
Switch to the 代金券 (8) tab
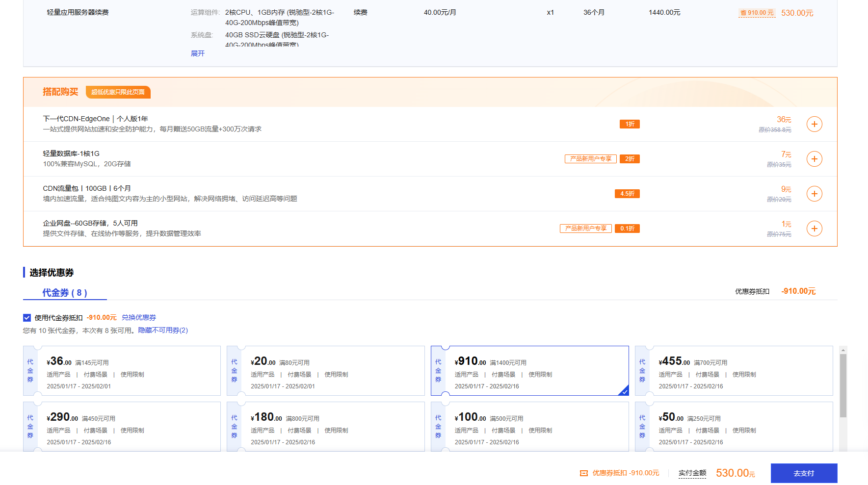pos(65,293)
